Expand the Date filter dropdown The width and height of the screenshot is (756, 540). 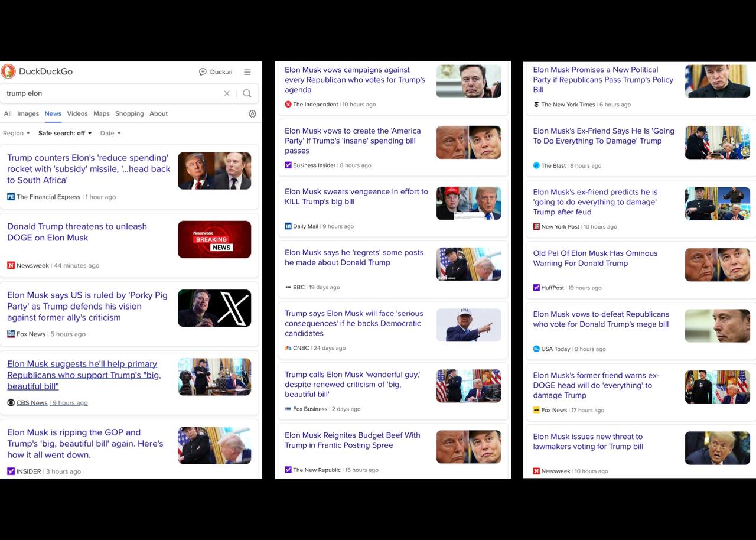(x=110, y=134)
